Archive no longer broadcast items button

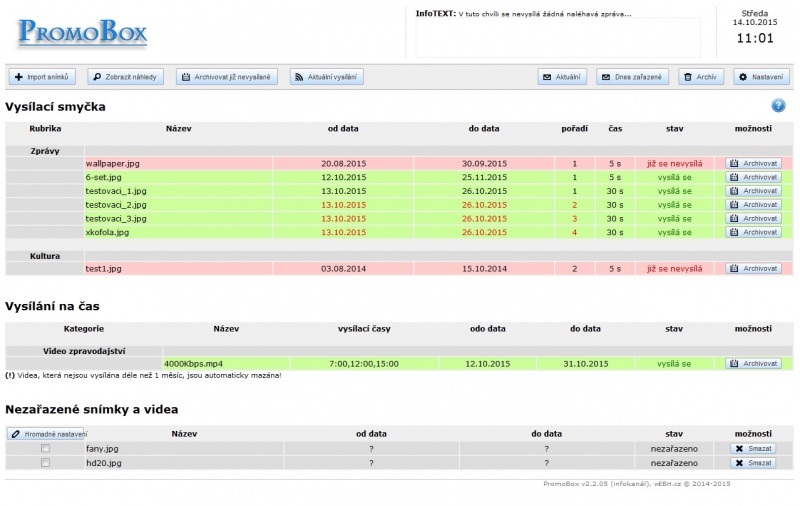coord(227,77)
